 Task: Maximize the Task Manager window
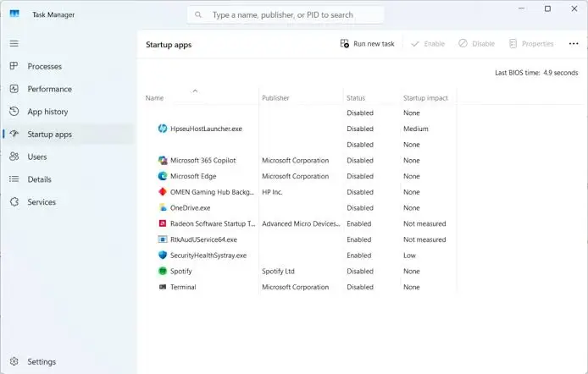click(x=547, y=8)
